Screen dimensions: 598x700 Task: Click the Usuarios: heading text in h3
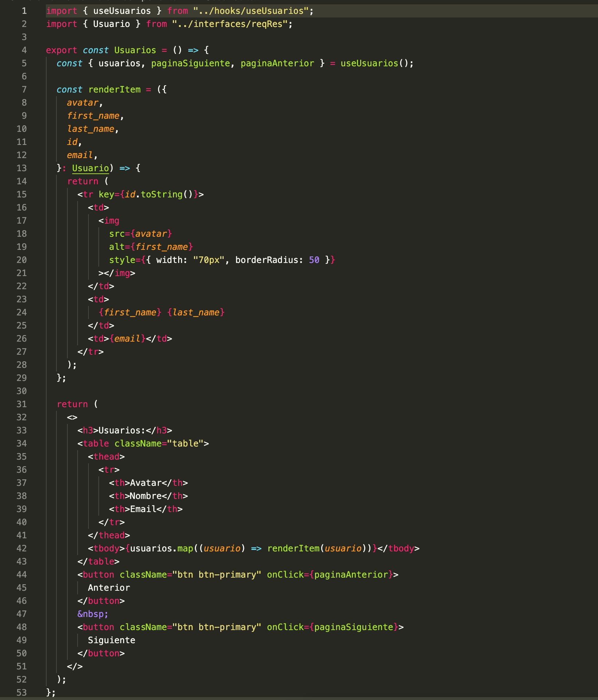click(x=122, y=430)
